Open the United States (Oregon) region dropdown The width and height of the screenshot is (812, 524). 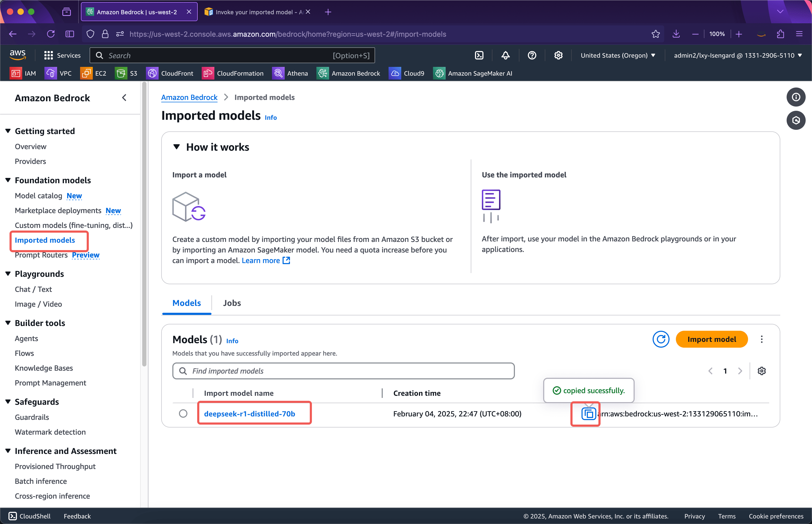618,55
